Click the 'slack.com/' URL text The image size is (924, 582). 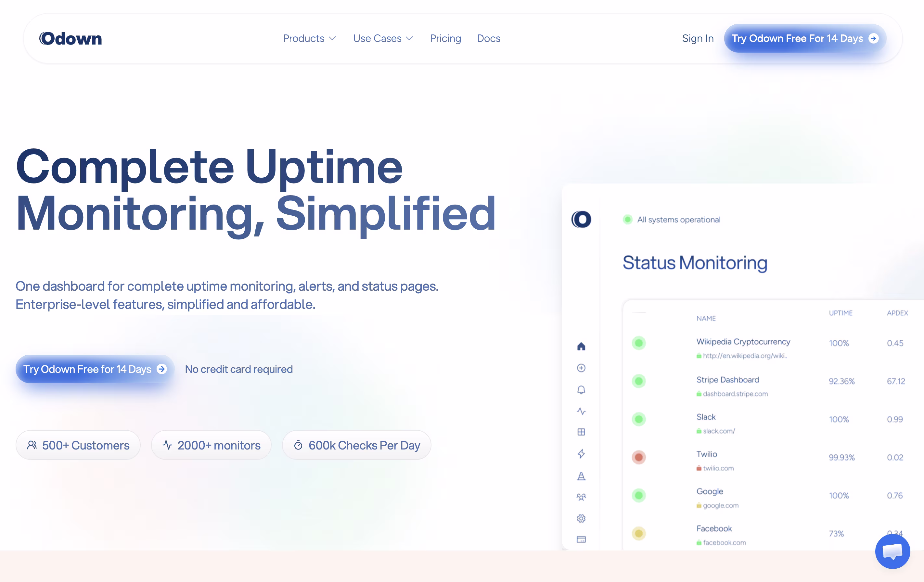(x=719, y=431)
